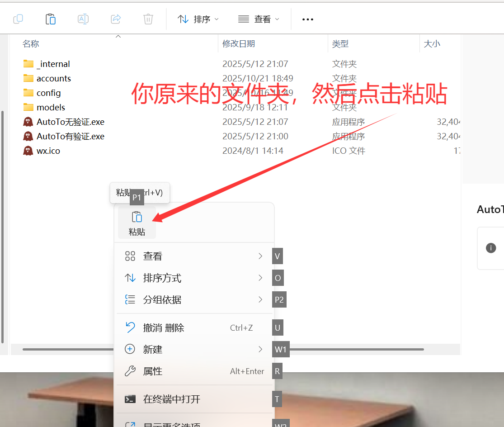Select the AutoTo无验证.exe file
The width and height of the screenshot is (504, 427).
[x=70, y=122]
